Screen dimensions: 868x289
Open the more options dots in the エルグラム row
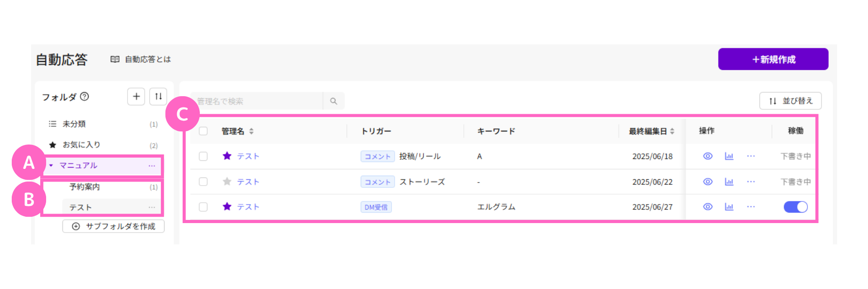tap(751, 207)
